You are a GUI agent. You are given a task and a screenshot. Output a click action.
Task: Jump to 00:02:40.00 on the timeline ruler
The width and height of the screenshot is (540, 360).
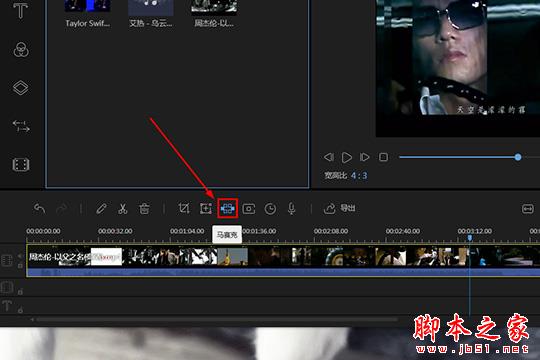(403, 231)
